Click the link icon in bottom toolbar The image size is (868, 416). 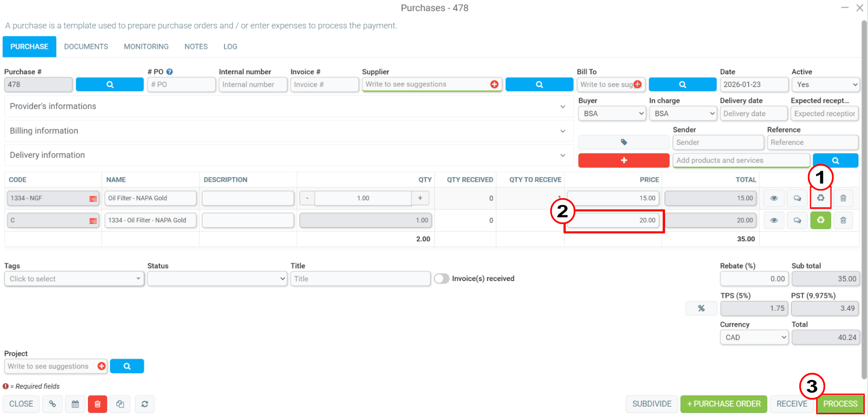click(x=53, y=404)
